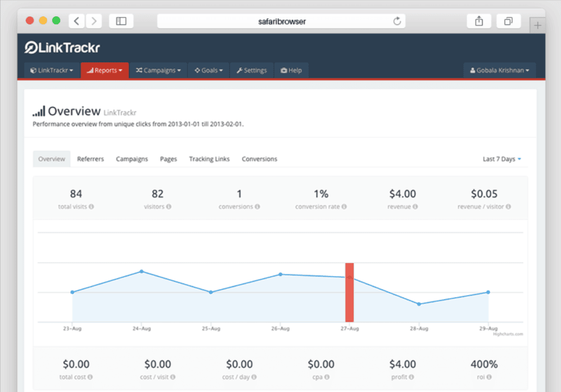Screen dimensions: 561x392
Task: Click the chart data point on 26-Aug
Action: 280,274
